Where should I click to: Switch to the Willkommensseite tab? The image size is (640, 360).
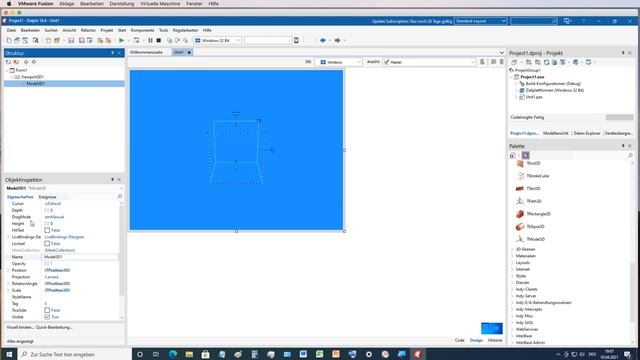[x=146, y=52]
